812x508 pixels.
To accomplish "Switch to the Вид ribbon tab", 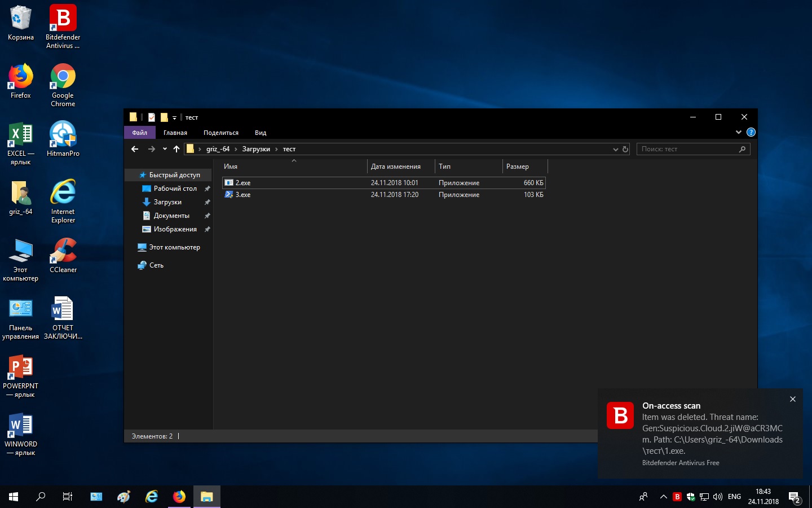I will tap(260, 133).
